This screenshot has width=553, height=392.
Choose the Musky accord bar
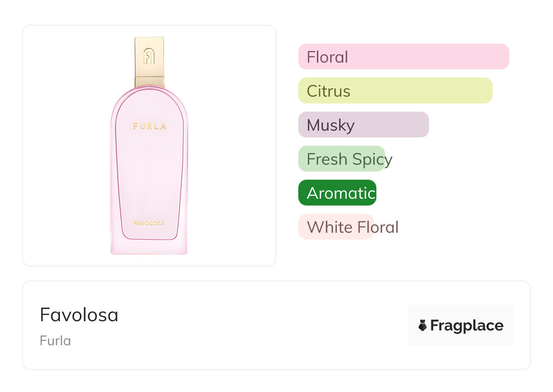click(x=363, y=125)
